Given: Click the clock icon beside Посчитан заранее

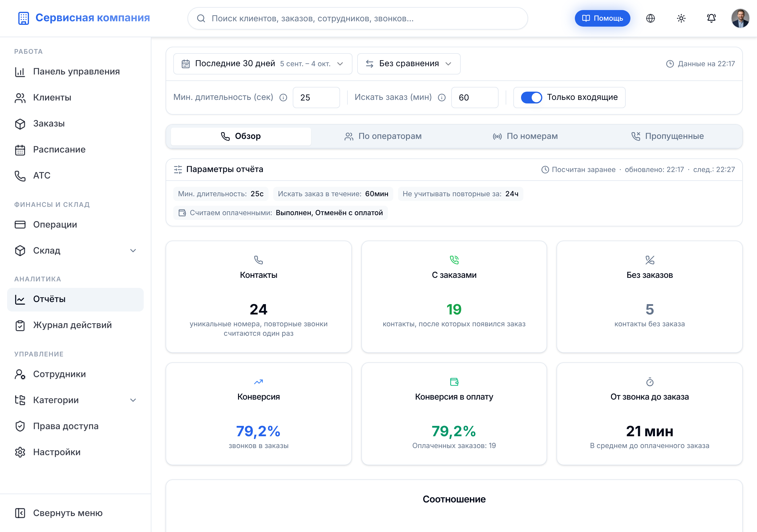Looking at the screenshot, I should pos(545,169).
